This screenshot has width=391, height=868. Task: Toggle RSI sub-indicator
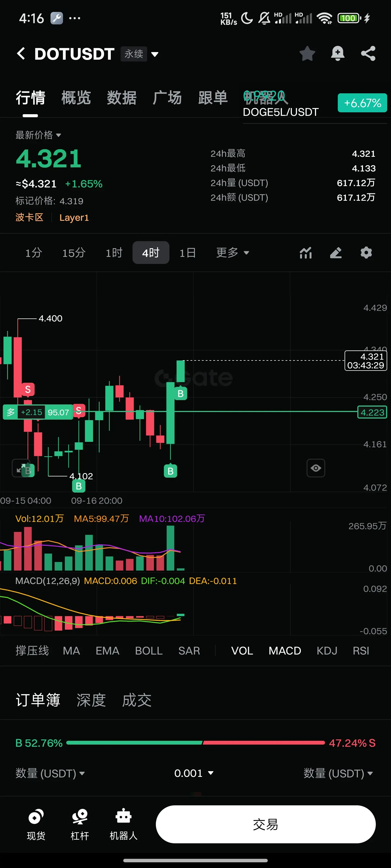tap(361, 651)
